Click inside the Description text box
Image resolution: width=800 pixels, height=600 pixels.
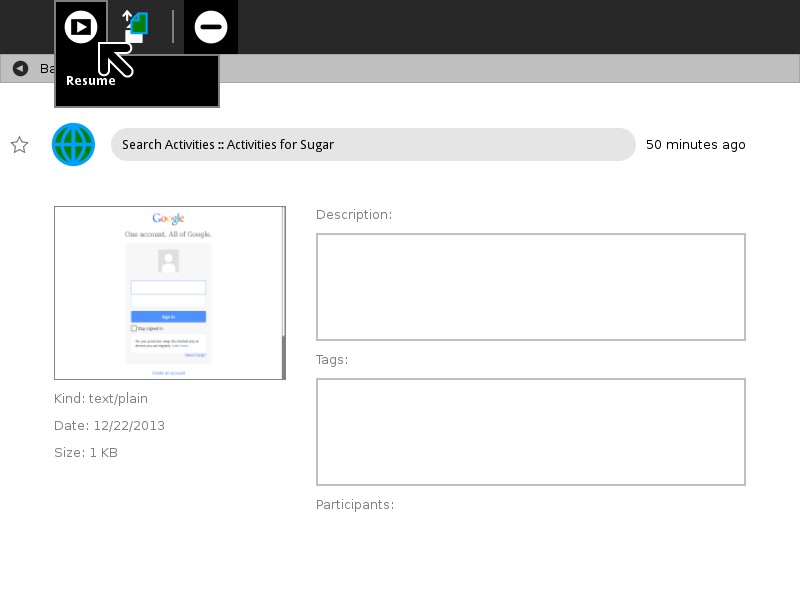(x=530, y=287)
